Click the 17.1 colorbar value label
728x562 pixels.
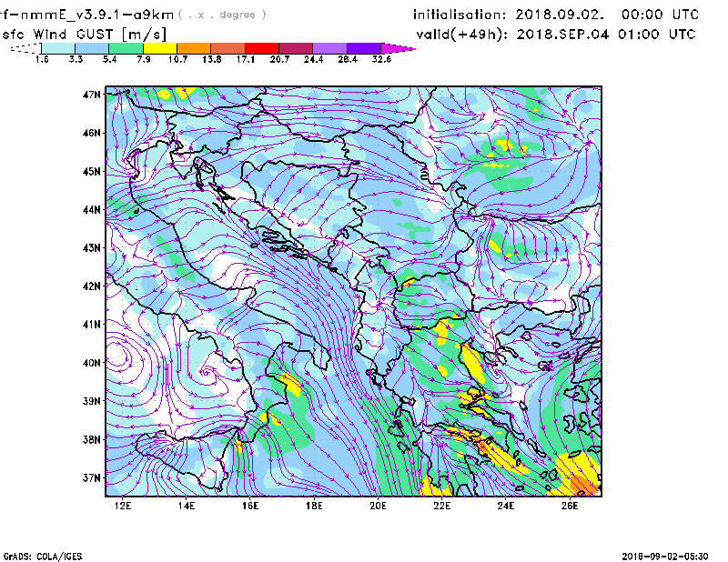click(245, 59)
